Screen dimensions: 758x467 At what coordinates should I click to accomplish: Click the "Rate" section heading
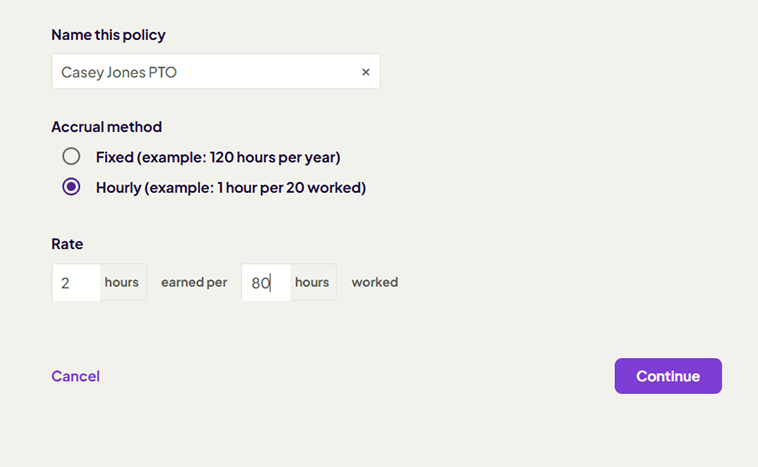click(x=67, y=243)
